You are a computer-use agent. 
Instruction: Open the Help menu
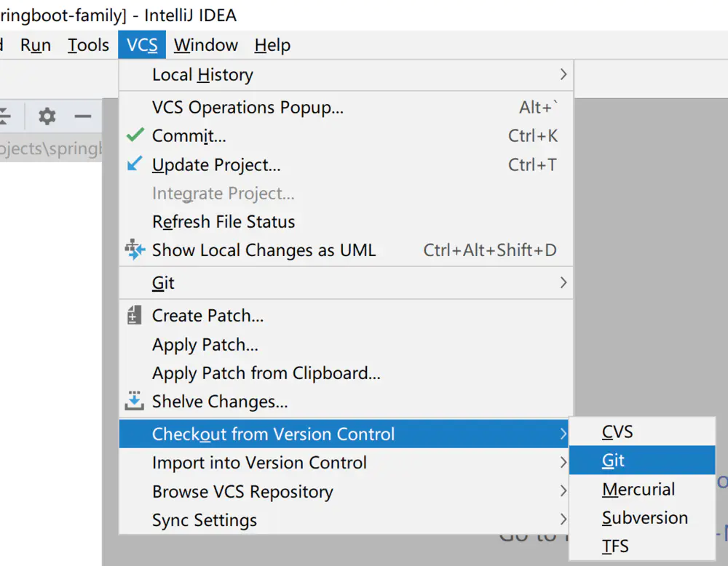272,45
